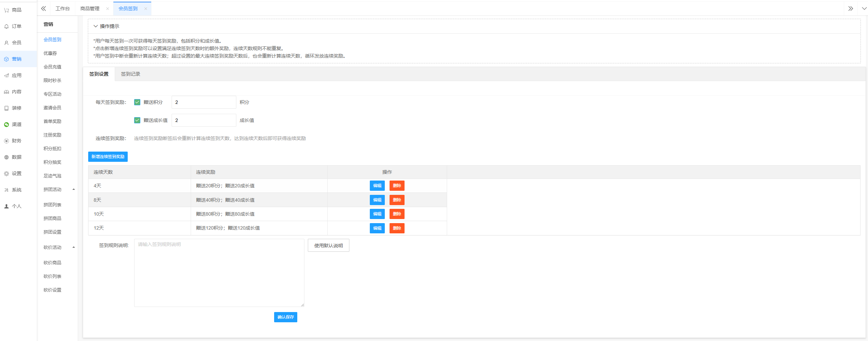Click the 财务 yen coin icon
The width and height of the screenshot is (868, 341).
(6, 141)
